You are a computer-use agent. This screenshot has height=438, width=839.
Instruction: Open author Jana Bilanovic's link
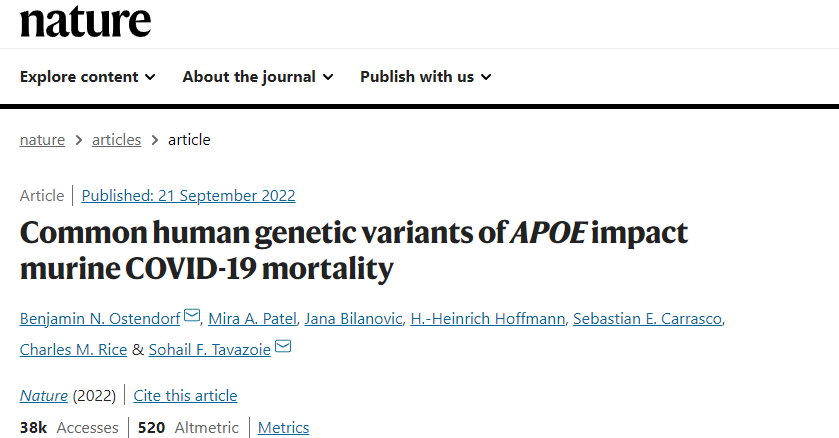[x=353, y=319]
